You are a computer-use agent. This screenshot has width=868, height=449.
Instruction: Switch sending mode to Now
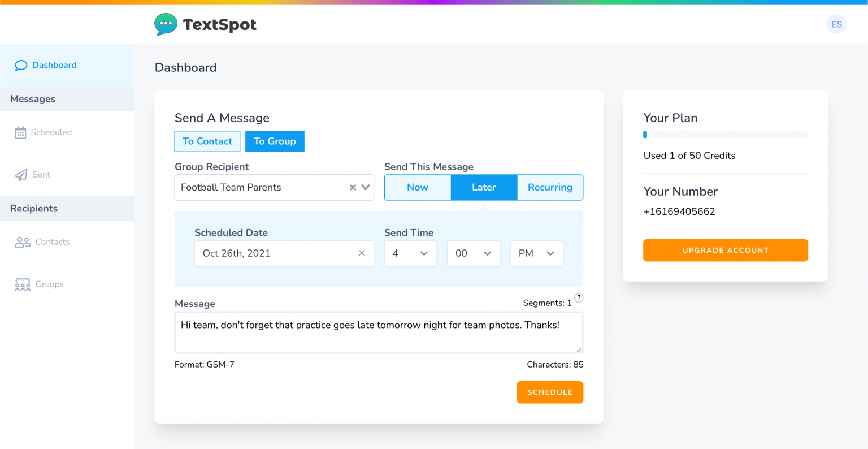tap(417, 187)
